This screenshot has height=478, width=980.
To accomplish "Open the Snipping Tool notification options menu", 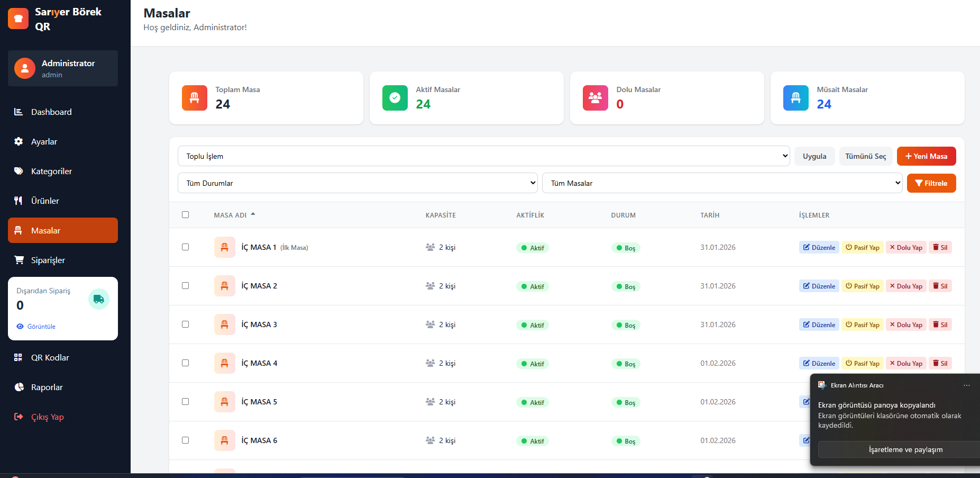I will pos(966,385).
